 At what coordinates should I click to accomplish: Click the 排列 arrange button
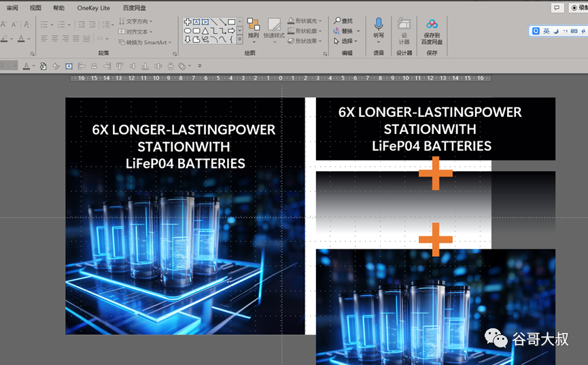[x=254, y=31]
